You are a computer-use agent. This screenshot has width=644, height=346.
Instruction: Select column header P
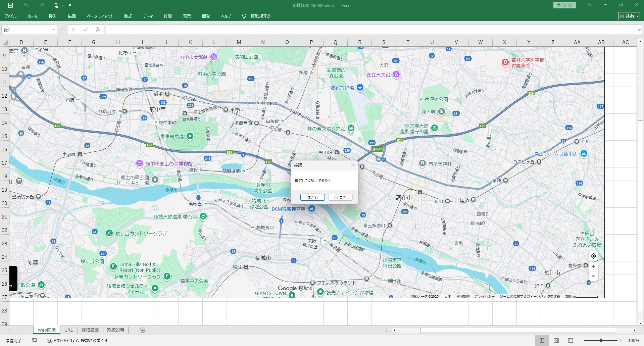point(311,42)
